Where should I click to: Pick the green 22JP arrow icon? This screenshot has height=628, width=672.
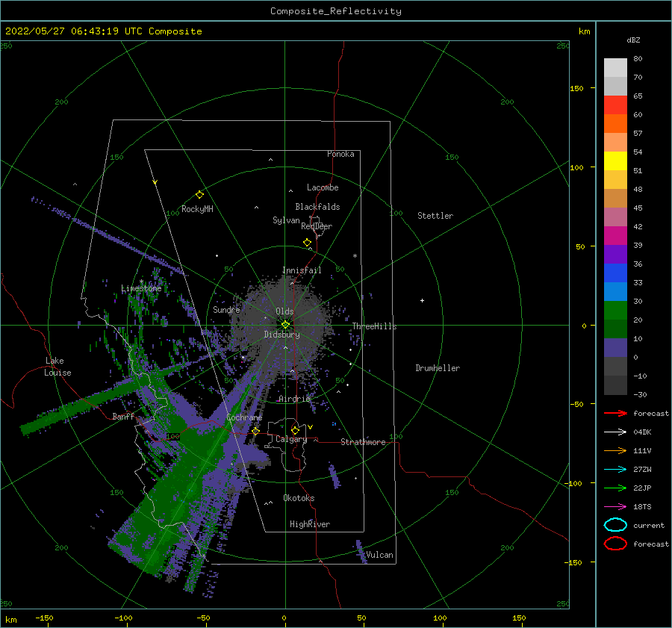pos(615,488)
